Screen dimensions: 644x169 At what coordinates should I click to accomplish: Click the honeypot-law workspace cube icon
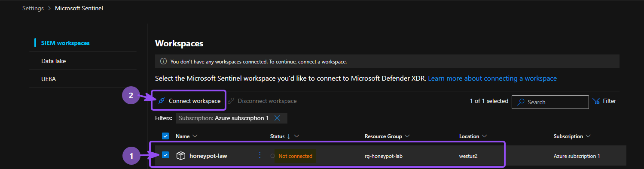pyautogui.click(x=181, y=156)
